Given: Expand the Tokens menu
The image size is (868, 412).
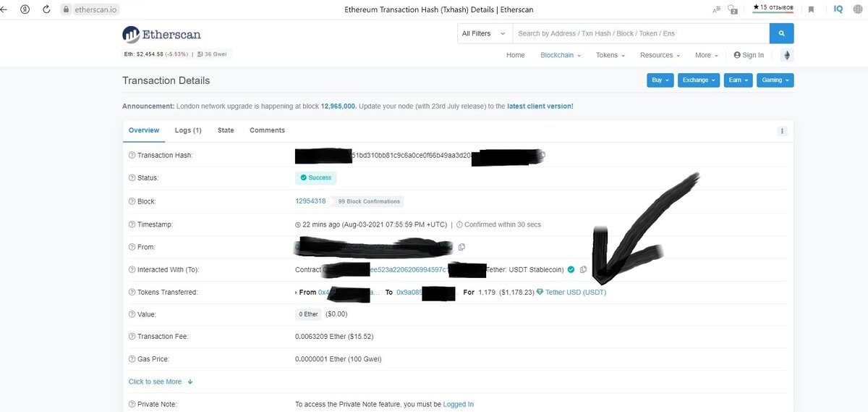Looking at the screenshot, I should pos(610,55).
